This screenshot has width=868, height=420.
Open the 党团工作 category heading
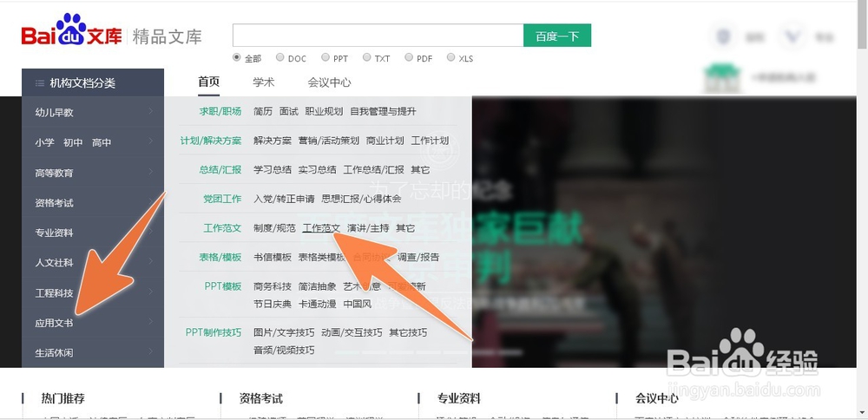[222, 199]
